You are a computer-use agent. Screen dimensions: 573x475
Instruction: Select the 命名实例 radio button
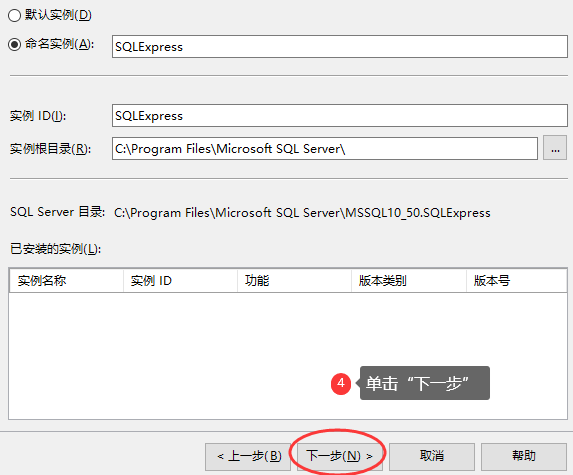point(14,45)
